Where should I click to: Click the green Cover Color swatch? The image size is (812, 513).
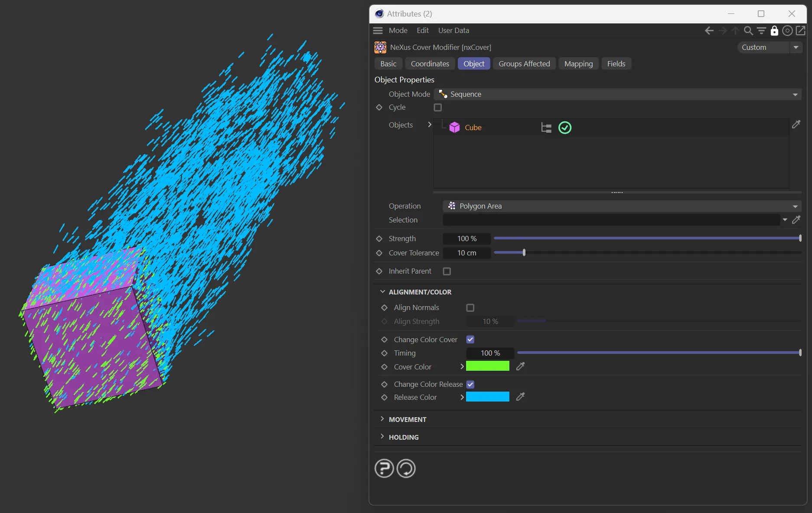tap(488, 366)
